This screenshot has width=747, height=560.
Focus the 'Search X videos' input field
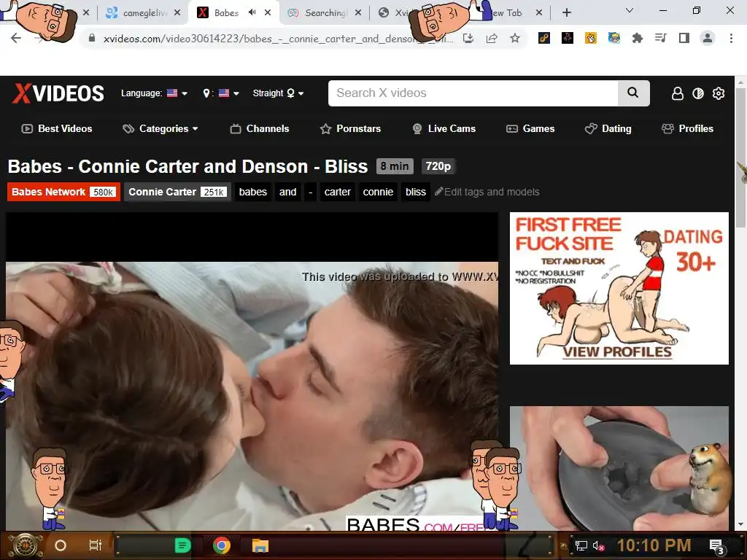[473, 93]
